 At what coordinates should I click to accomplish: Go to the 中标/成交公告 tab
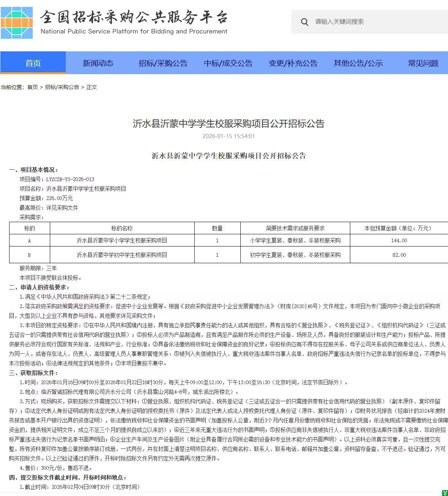228,63
